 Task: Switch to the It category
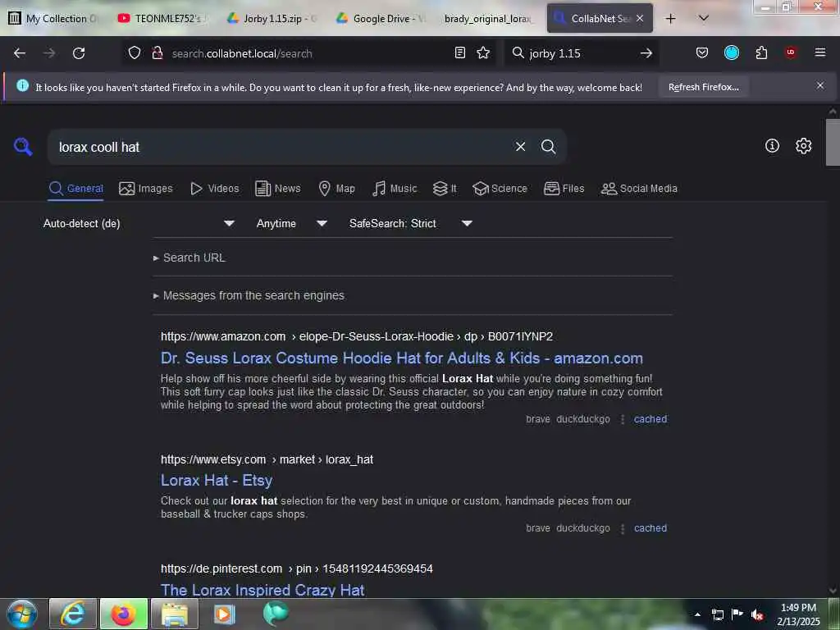[x=444, y=189]
